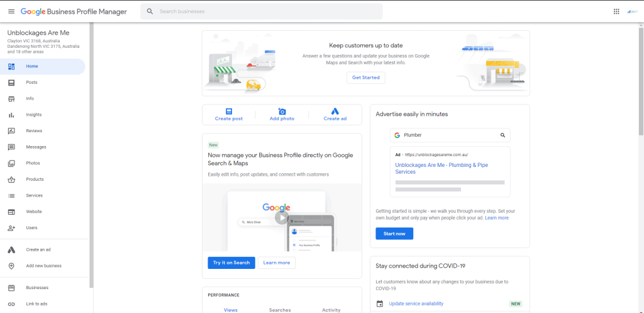Click Unblockages Are Me ad headline link
The image size is (644, 313).
coord(441,168)
